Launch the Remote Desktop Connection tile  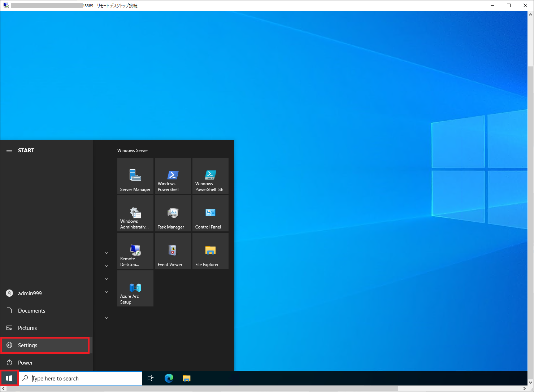(x=135, y=251)
